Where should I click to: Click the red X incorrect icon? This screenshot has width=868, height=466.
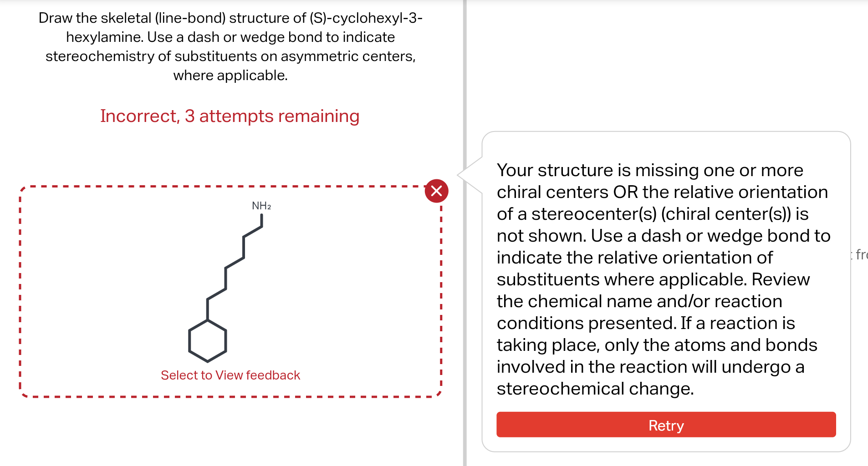coord(436,191)
